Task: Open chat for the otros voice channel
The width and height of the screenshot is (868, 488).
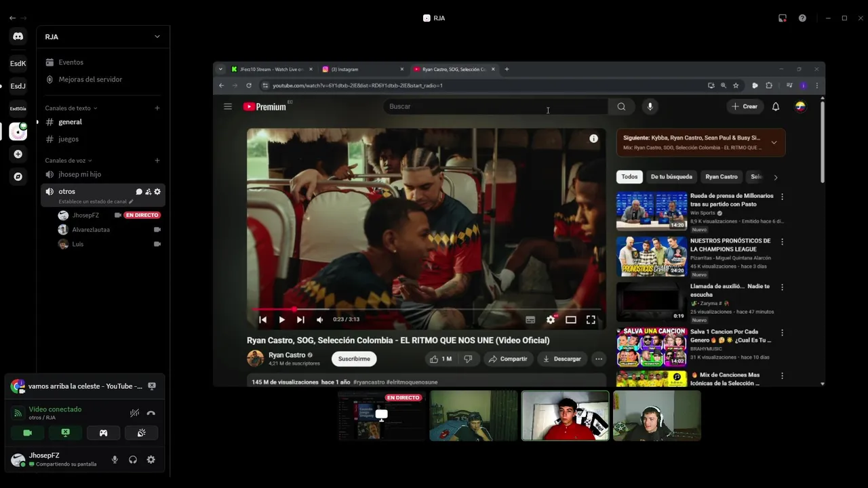Action: click(x=139, y=192)
